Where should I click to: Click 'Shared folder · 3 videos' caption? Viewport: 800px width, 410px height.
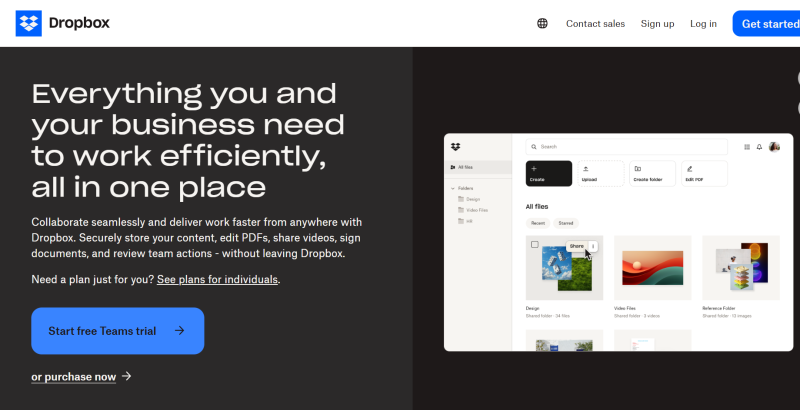(637, 316)
